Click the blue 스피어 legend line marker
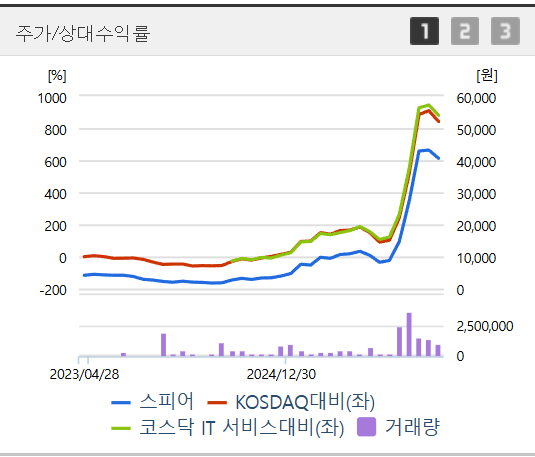The width and height of the screenshot is (535, 457). click(121, 403)
